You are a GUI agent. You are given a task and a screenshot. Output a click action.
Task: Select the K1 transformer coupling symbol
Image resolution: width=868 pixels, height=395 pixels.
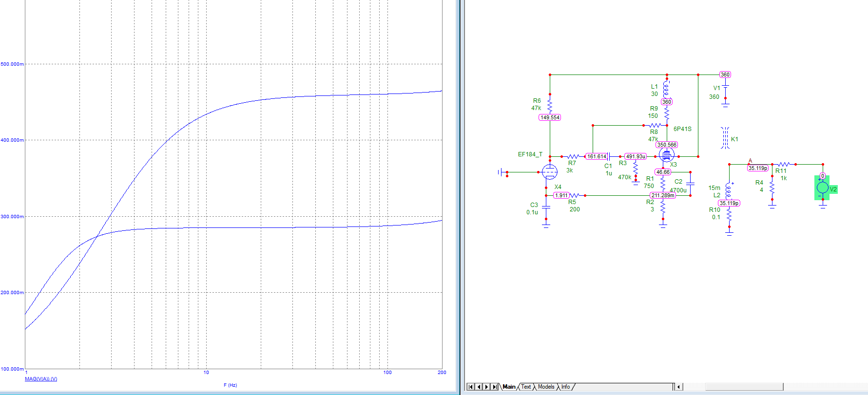(725, 138)
